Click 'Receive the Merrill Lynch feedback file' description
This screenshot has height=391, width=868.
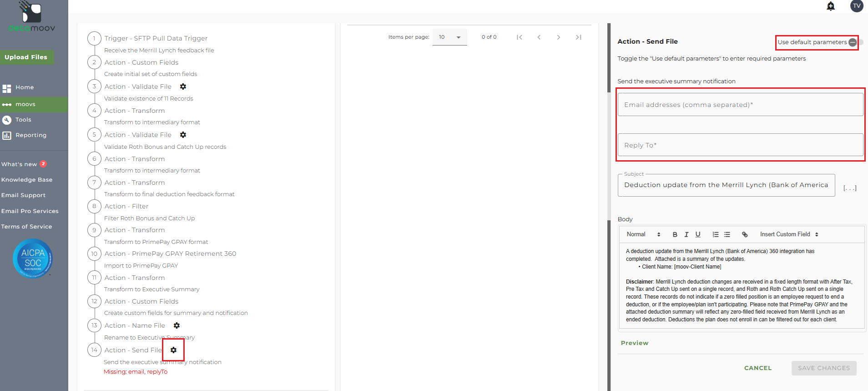(159, 51)
